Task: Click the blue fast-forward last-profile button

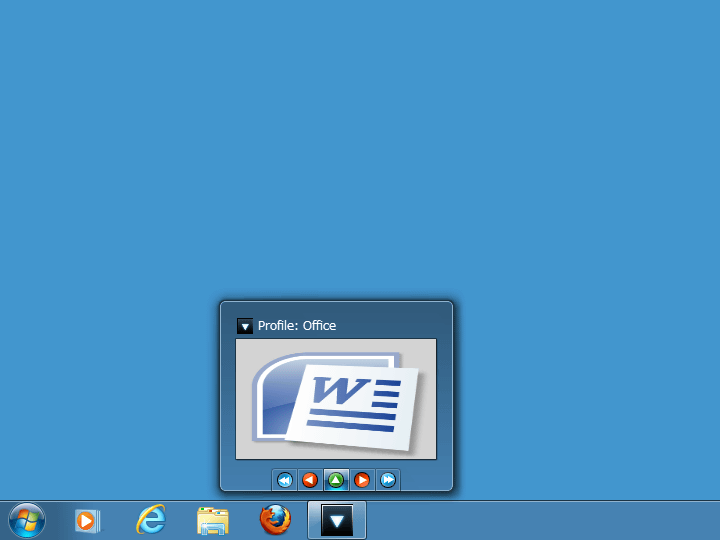Action: 388,480
